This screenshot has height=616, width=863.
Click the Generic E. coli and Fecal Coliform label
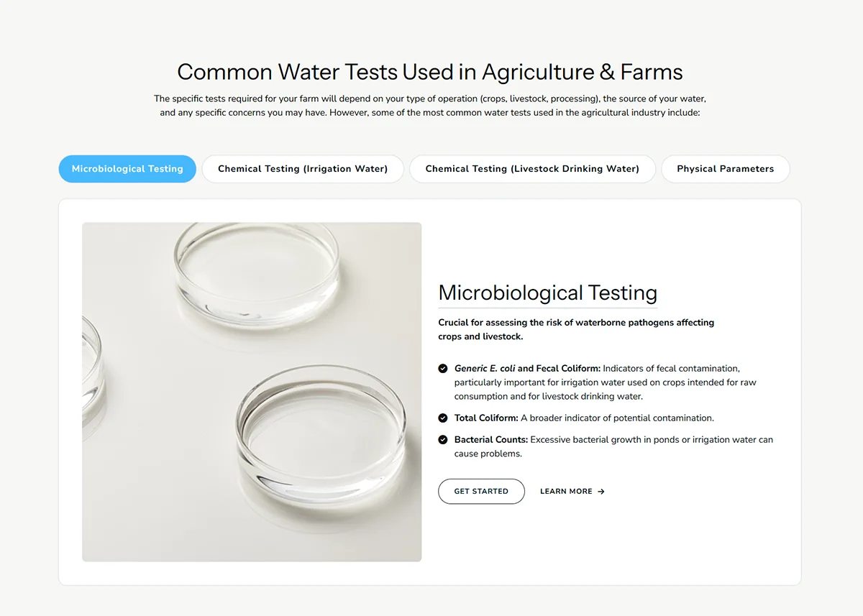[527, 369]
